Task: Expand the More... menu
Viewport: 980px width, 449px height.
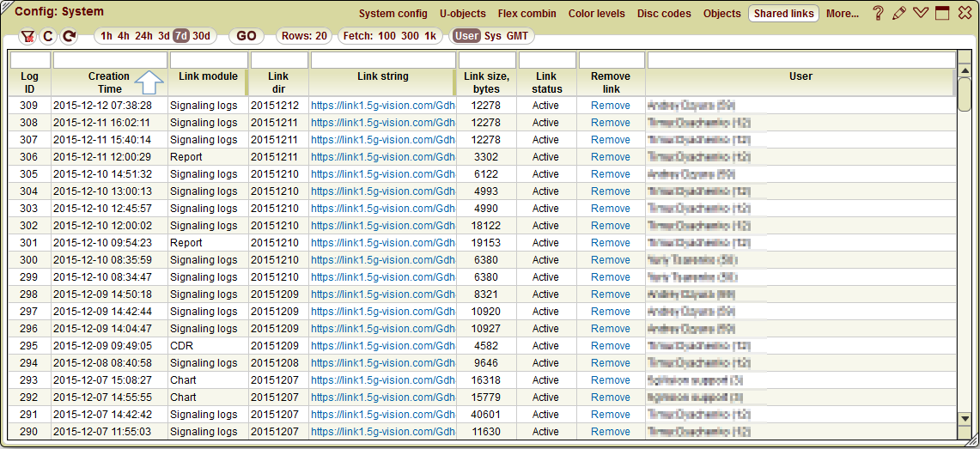Action: click(x=843, y=14)
